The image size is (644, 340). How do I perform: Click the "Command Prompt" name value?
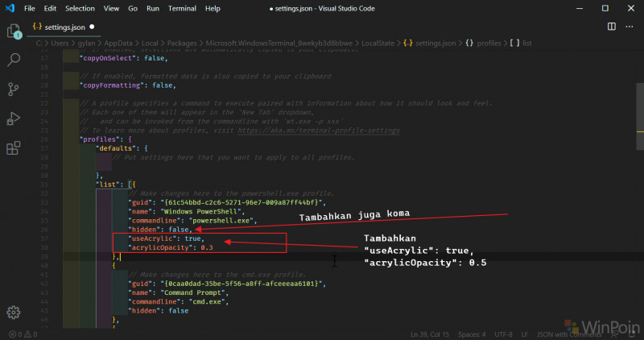pyautogui.click(x=192, y=292)
